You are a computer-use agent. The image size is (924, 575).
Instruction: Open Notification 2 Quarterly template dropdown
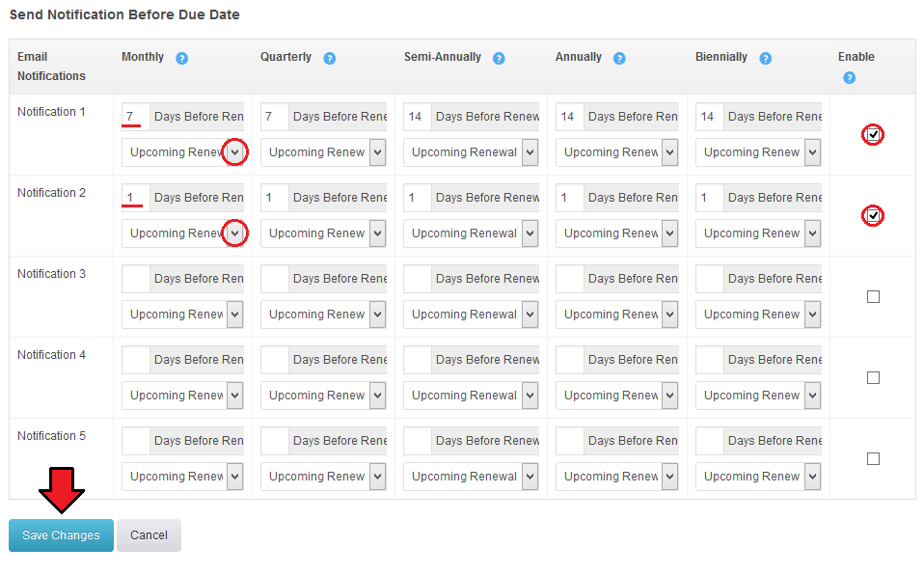[323, 233]
